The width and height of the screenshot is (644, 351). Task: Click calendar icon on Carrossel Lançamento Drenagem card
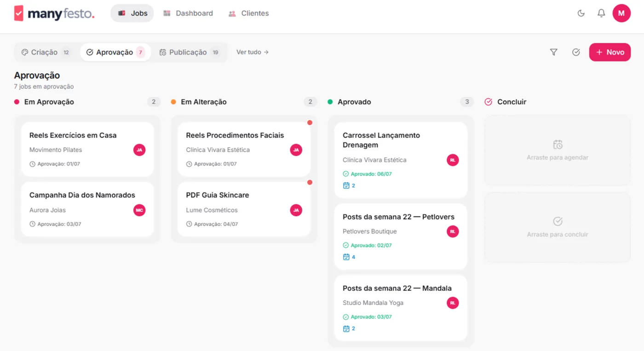click(346, 186)
